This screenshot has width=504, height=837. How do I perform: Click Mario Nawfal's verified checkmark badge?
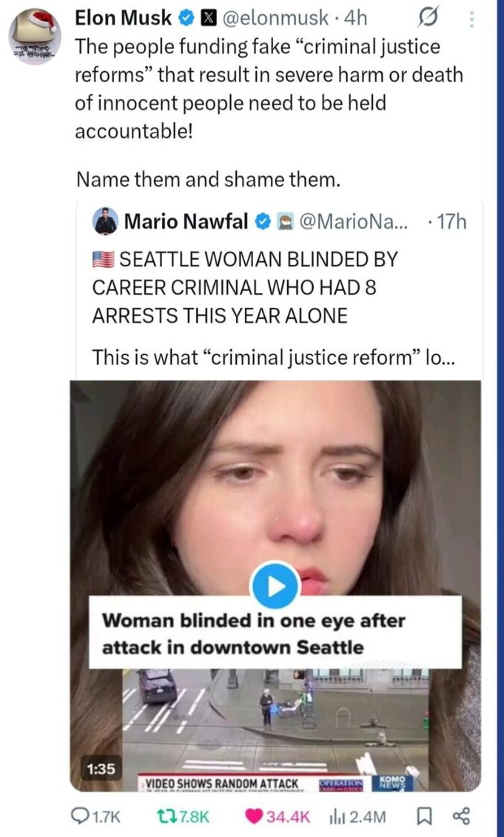[262, 221]
